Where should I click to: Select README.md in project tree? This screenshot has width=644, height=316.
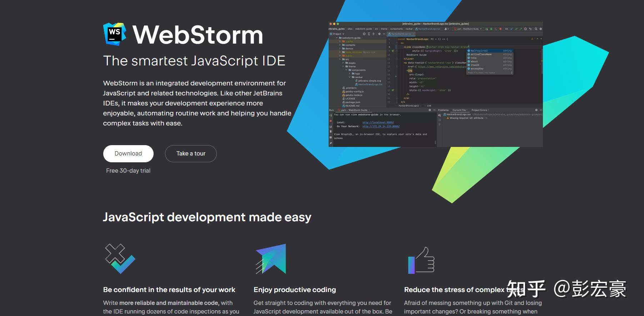click(351, 106)
